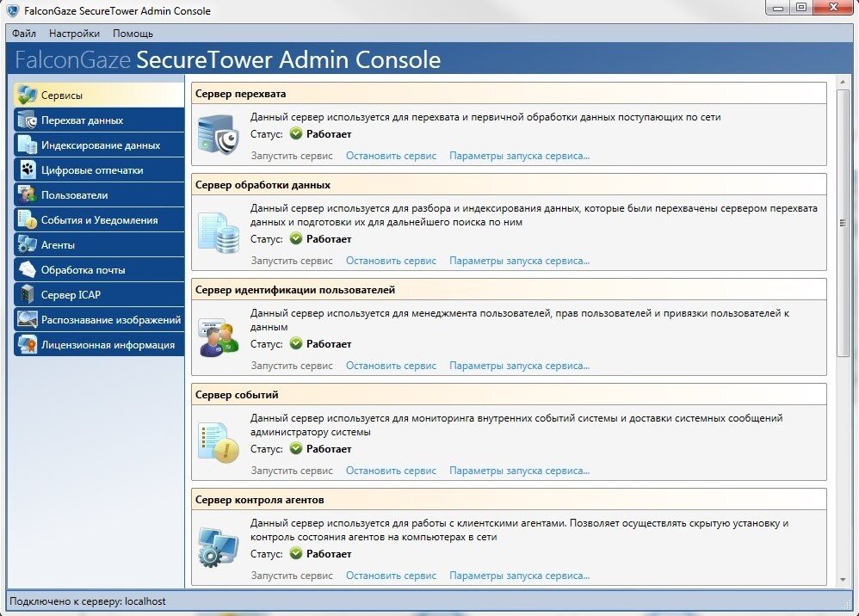The width and height of the screenshot is (859, 616).
Task: Open startup parameters for Сервер идентификации пользователей
Action: [x=519, y=366]
